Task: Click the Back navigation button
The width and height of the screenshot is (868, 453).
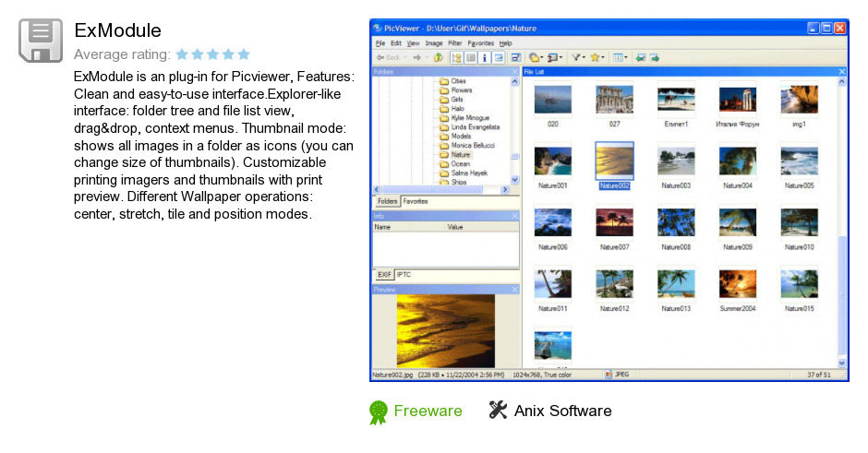Action: (x=388, y=57)
